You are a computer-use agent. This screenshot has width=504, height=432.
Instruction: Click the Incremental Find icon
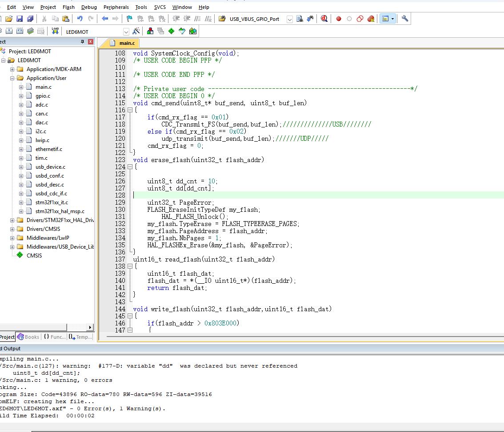coord(310,19)
